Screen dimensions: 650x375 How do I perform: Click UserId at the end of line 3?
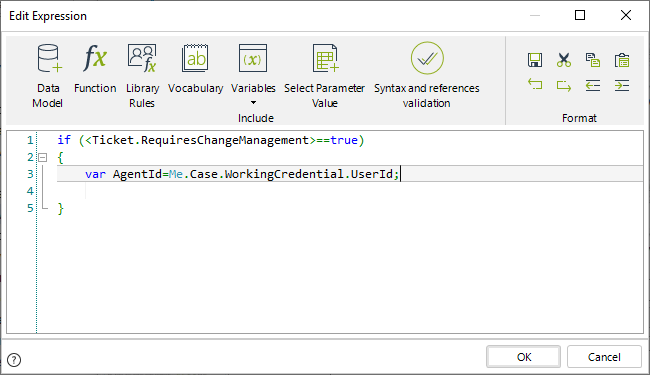point(372,174)
